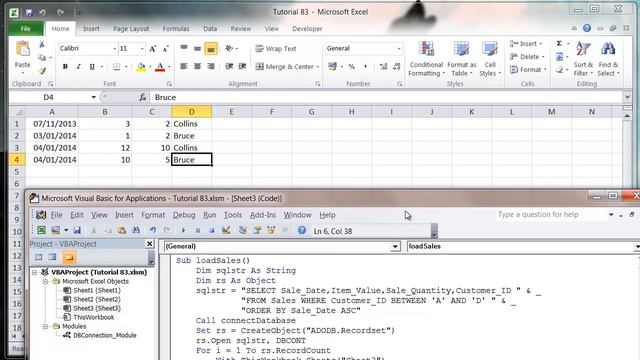640x360 pixels.
Task: Toggle Align Text Right in ribbon
Action: [211, 66]
